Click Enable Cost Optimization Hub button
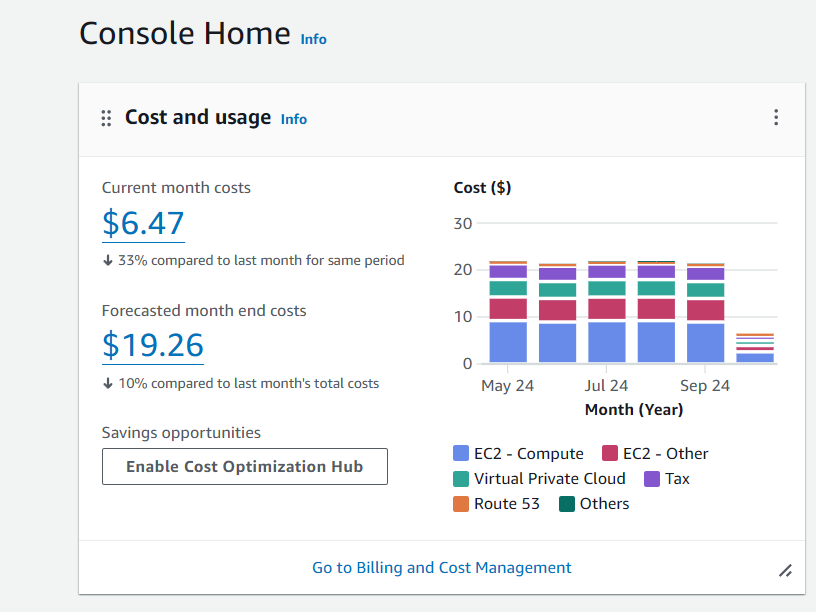 [x=245, y=466]
